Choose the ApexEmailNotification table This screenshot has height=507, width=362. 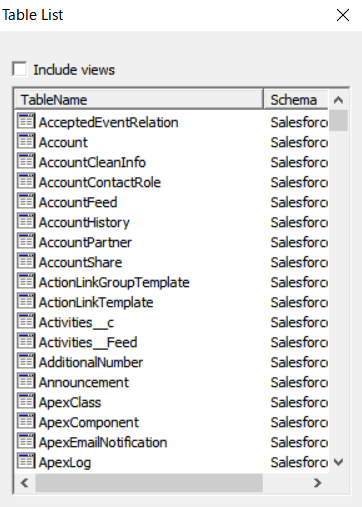172,442
